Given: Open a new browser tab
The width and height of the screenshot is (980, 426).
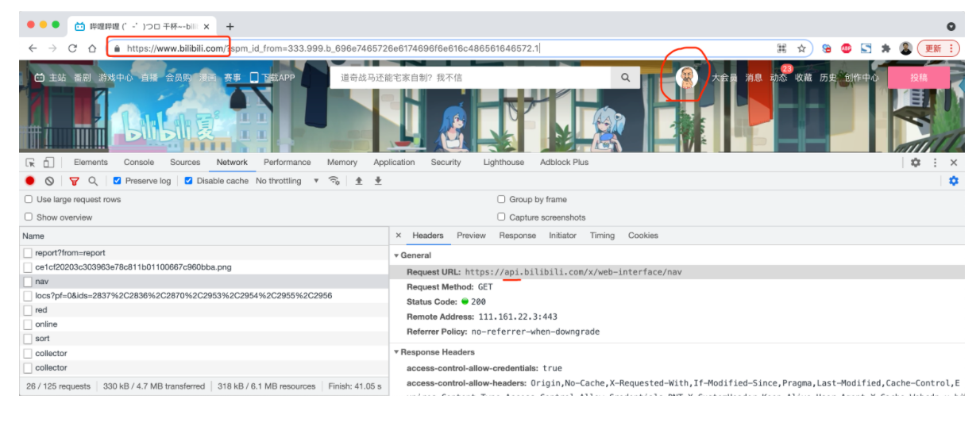Looking at the screenshot, I should [230, 26].
